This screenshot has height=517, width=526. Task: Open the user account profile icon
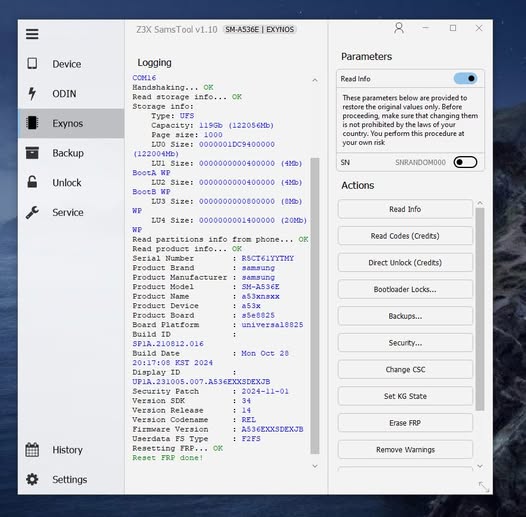(399, 28)
